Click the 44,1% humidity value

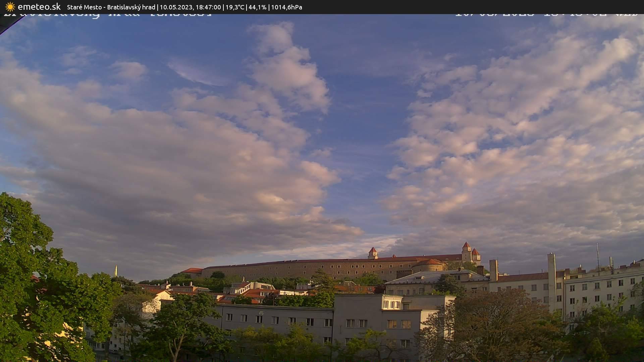coord(257,7)
